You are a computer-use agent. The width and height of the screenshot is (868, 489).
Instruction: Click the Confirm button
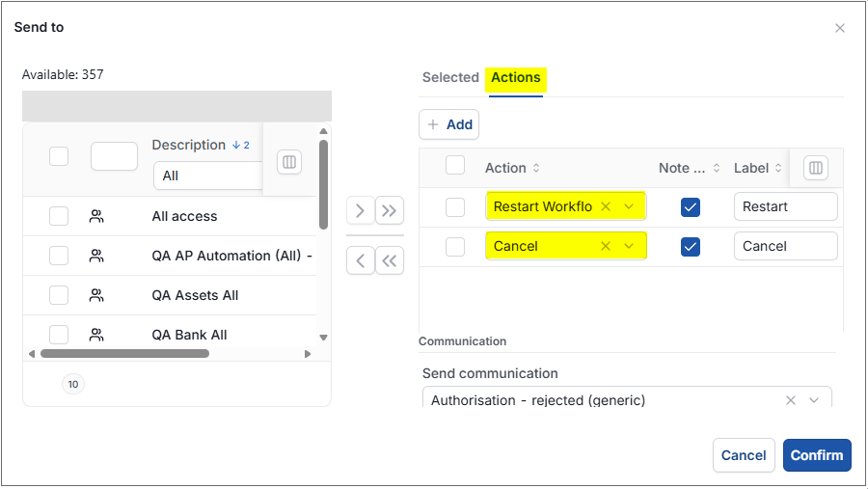[x=817, y=455]
